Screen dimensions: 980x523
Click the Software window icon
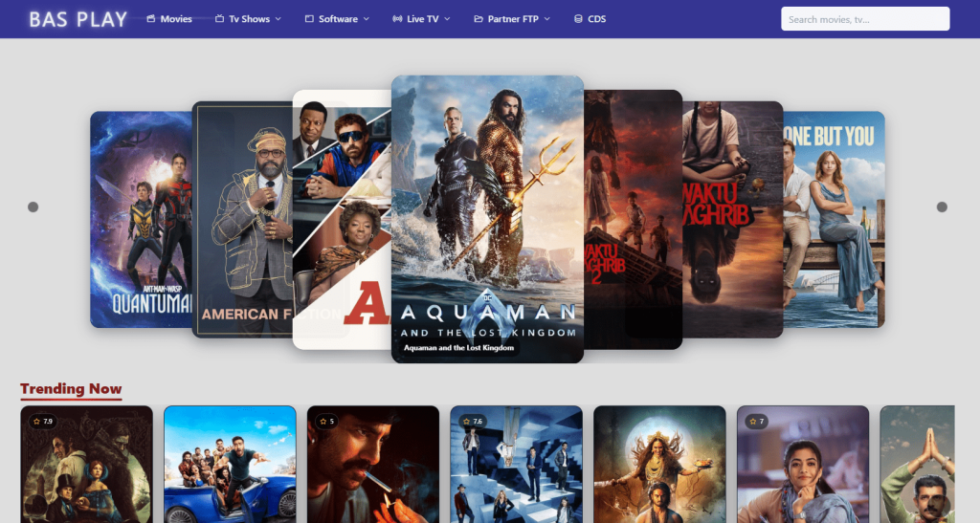point(309,19)
